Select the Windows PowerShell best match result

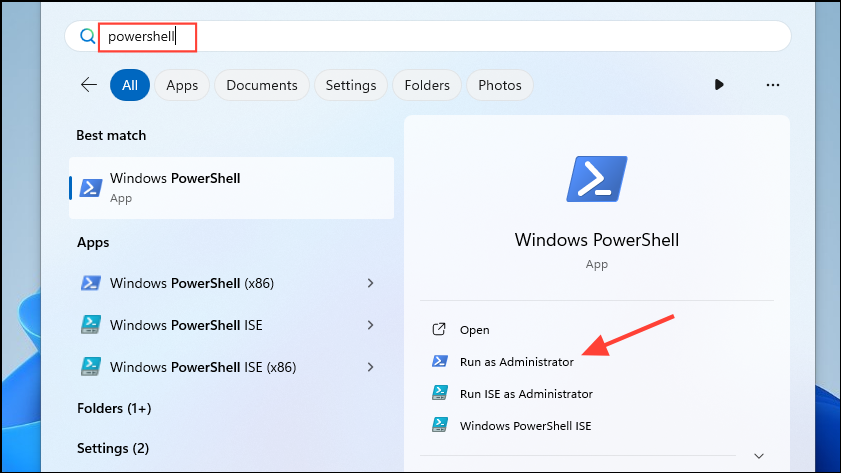point(231,188)
